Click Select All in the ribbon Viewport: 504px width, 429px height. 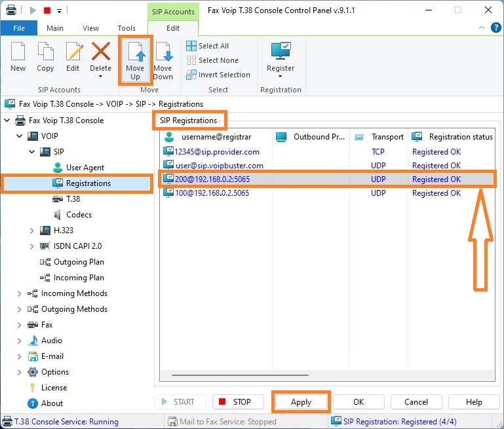click(208, 46)
